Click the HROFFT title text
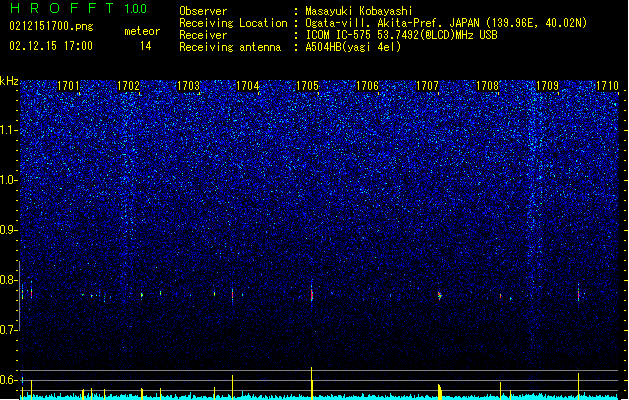629x400 pixels. tap(62, 8)
